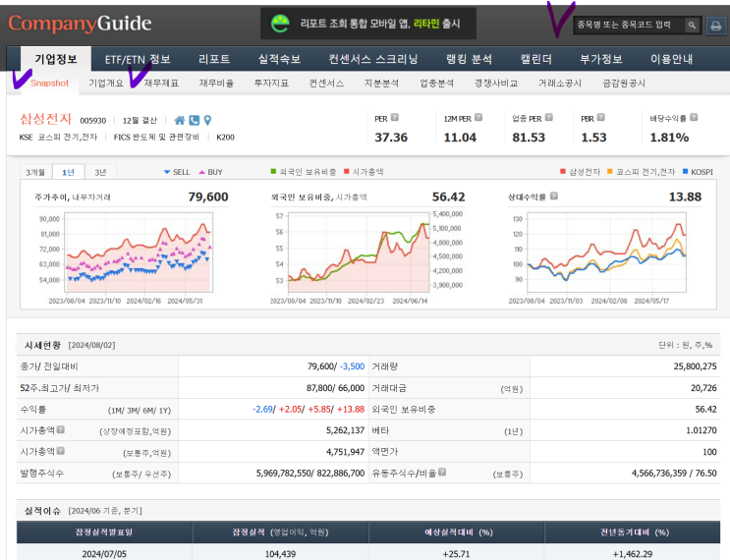Open the ETF/ETN 정보 menu
The height and width of the screenshot is (560, 730).
click(x=138, y=60)
